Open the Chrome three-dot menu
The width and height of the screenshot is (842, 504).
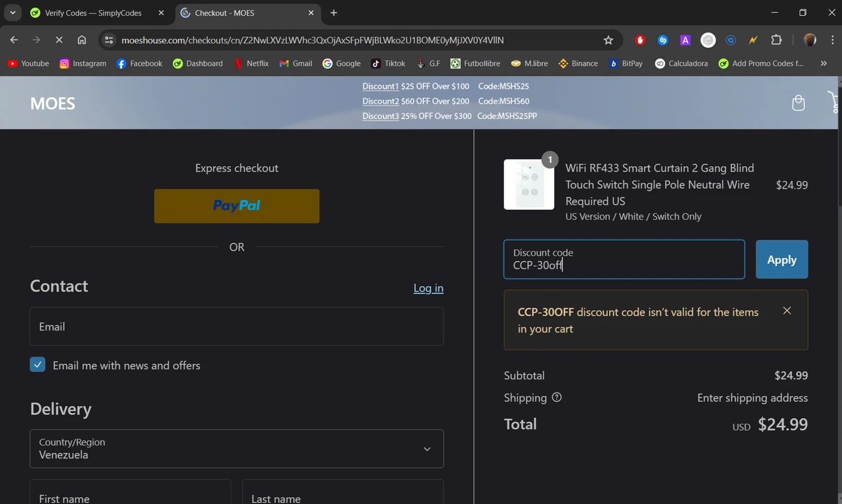(x=832, y=40)
